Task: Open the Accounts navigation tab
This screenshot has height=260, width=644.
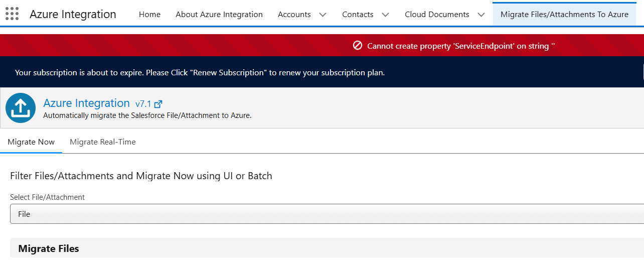Action: click(294, 15)
